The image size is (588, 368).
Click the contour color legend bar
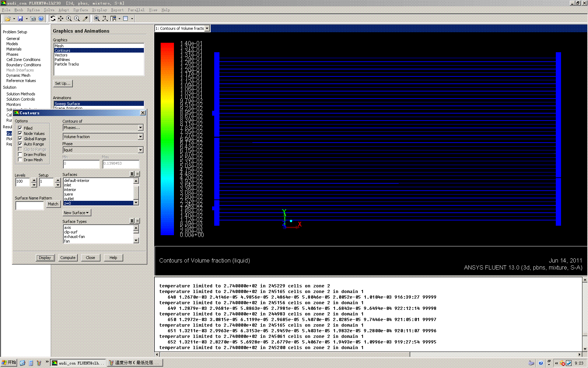(167, 139)
